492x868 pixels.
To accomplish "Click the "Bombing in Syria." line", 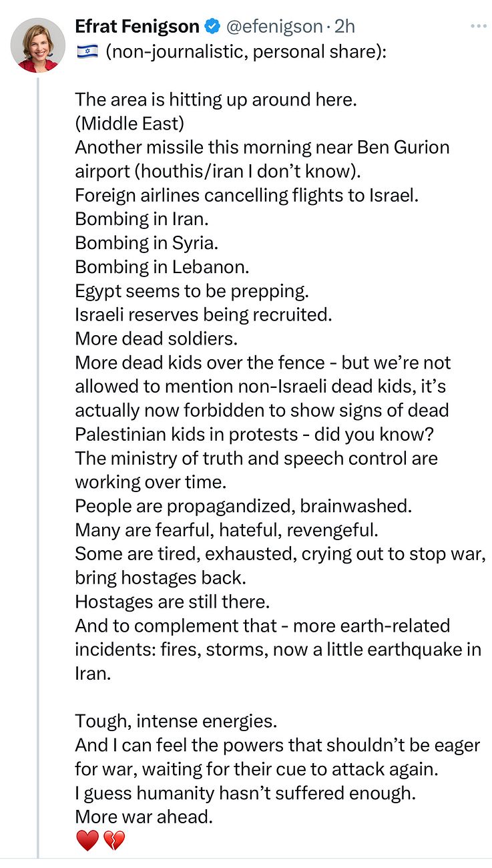I will tap(146, 242).
